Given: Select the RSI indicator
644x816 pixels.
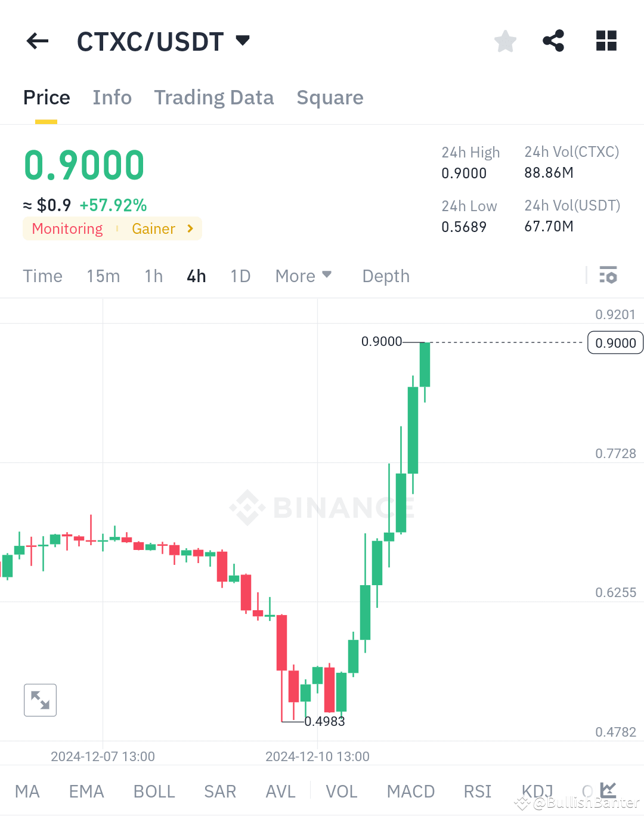Looking at the screenshot, I should [x=477, y=791].
